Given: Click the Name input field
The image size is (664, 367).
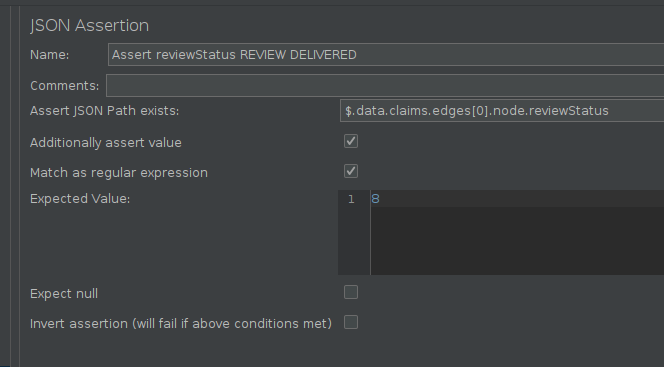Looking at the screenshot, I should coord(386,55).
